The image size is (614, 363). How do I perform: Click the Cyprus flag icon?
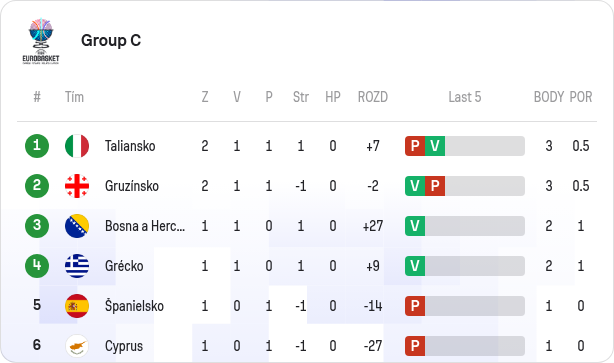[x=77, y=346]
